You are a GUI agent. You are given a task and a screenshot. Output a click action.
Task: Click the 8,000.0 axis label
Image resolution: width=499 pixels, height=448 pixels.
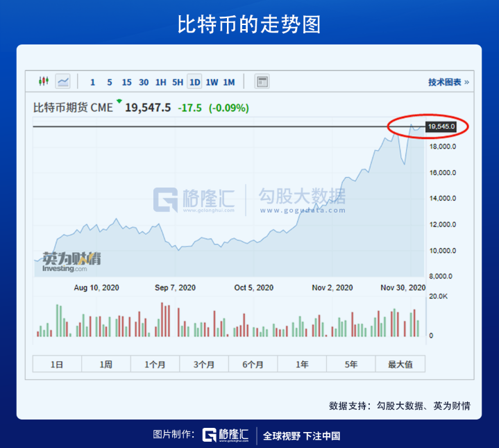point(441,276)
